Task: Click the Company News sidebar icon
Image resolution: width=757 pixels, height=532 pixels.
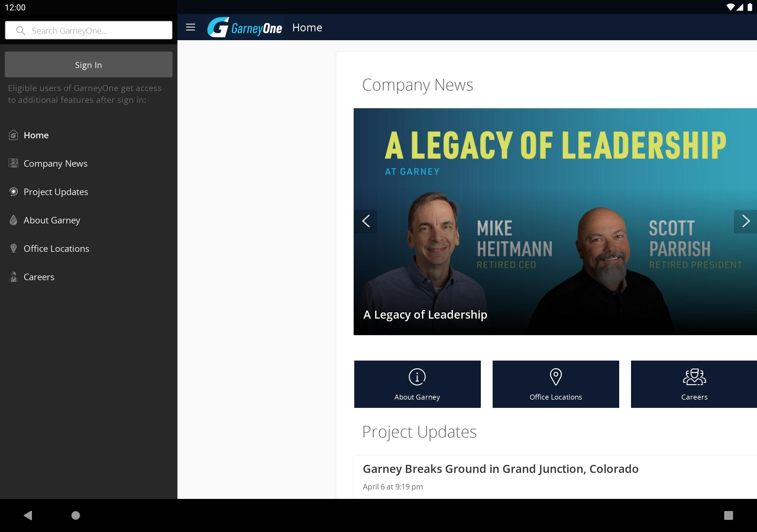Action: point(13,163)
